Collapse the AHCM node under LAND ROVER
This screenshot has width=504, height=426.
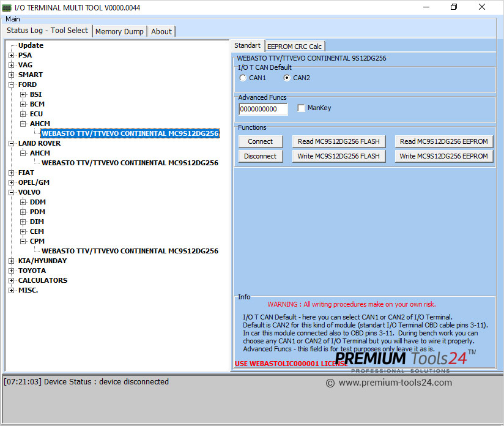tap(23, 153)
